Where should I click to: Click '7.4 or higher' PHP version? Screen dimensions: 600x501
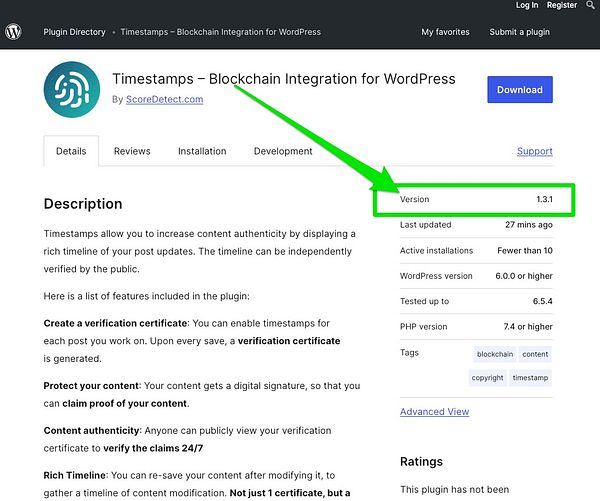(x=528, y=326)
